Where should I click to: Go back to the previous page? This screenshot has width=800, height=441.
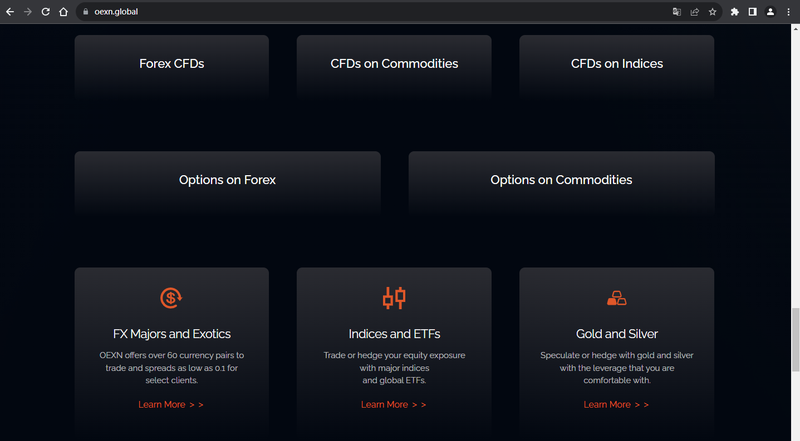(x=10, y=12)
